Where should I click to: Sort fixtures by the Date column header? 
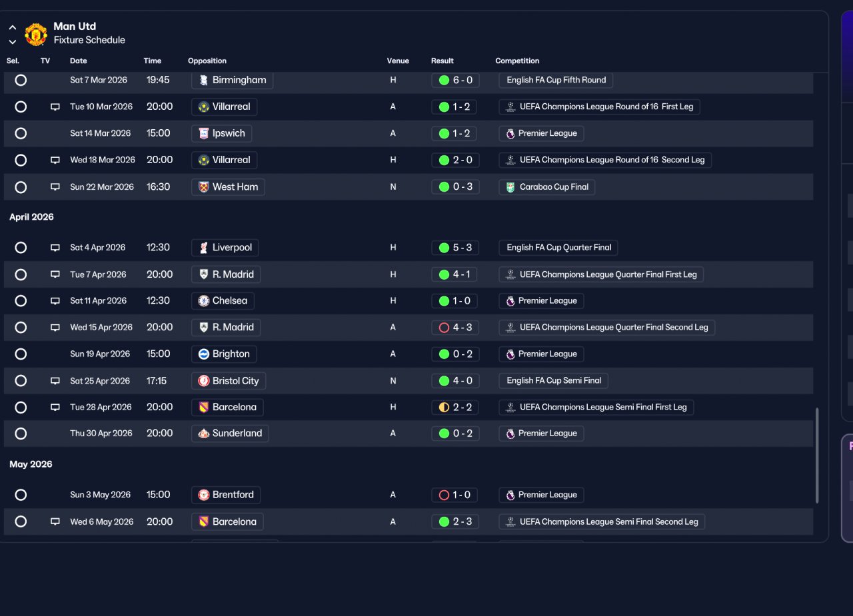(x=79, y=61)
